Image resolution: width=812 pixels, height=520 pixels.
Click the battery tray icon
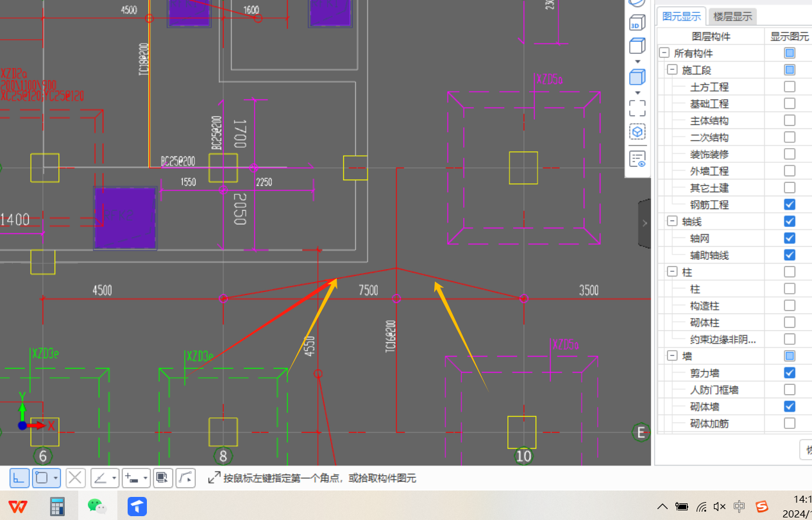coord(682,507)
